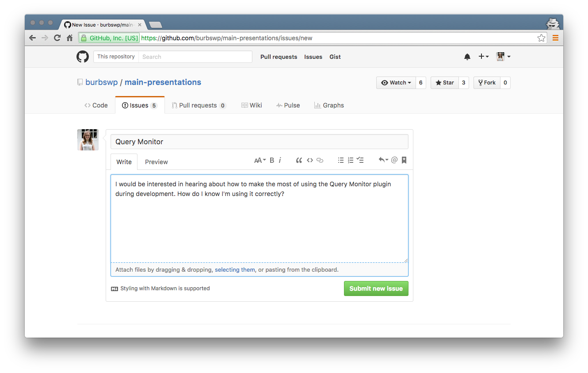Open the Watch dropdown button
588x373 pixels.
(x=396, y=83)
